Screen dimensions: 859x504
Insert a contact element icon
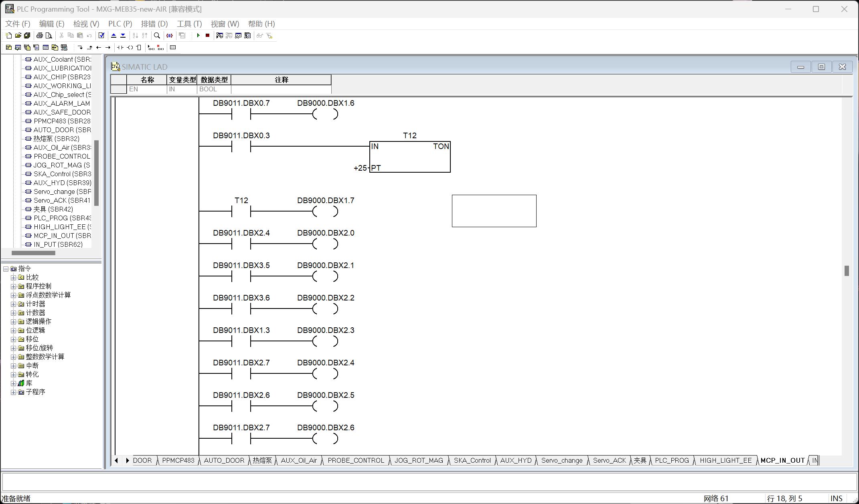pos(120,48)
